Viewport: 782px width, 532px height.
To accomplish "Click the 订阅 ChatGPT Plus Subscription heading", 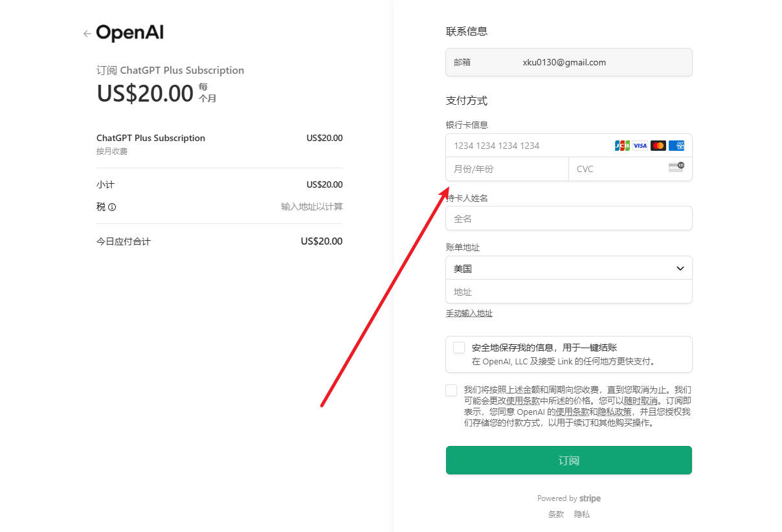I will (x=170, y=70).
